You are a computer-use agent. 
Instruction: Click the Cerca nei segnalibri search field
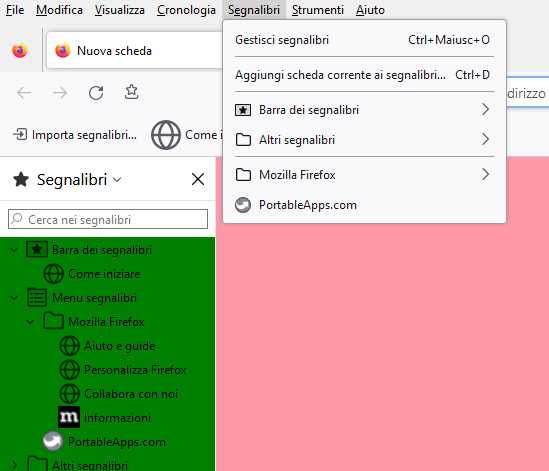pyautogui.click(x=108, y=219)
